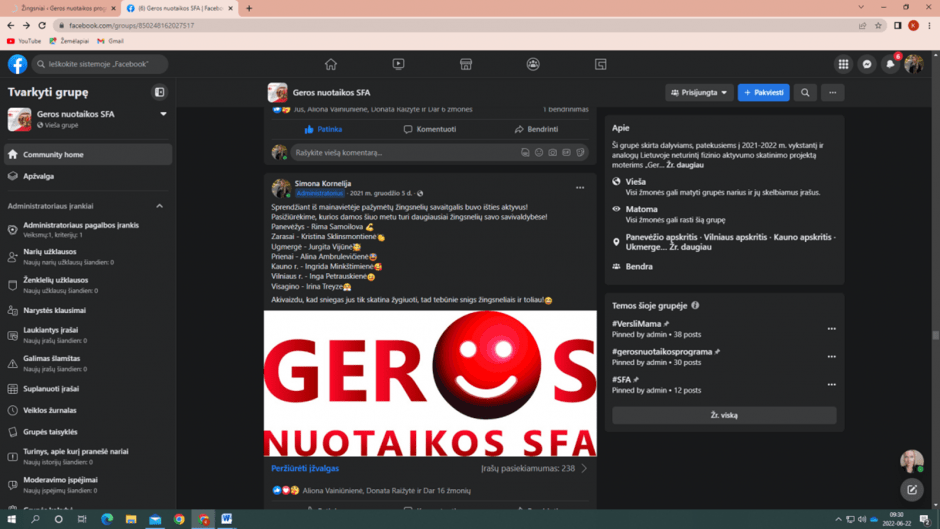
Task: Open post options for Simona Kornelija post
Action: tap(580, 188)
